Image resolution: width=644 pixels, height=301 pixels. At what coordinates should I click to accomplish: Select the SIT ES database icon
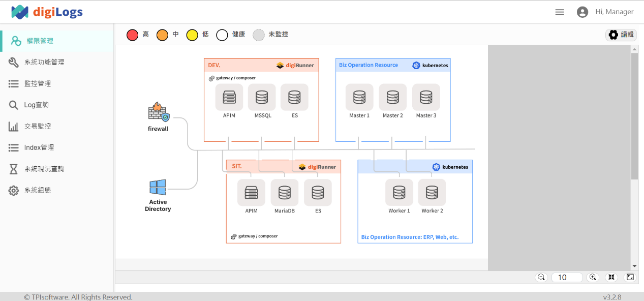[318, 193]
